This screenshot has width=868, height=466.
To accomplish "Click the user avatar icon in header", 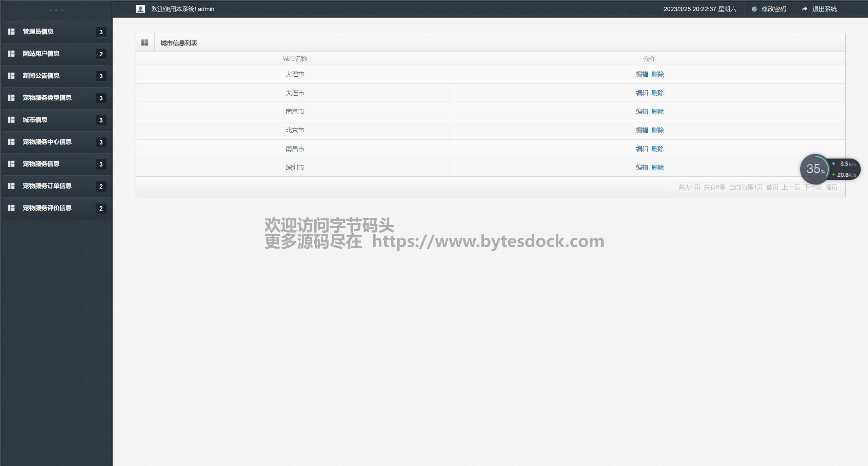I will (x=140, y=9).
